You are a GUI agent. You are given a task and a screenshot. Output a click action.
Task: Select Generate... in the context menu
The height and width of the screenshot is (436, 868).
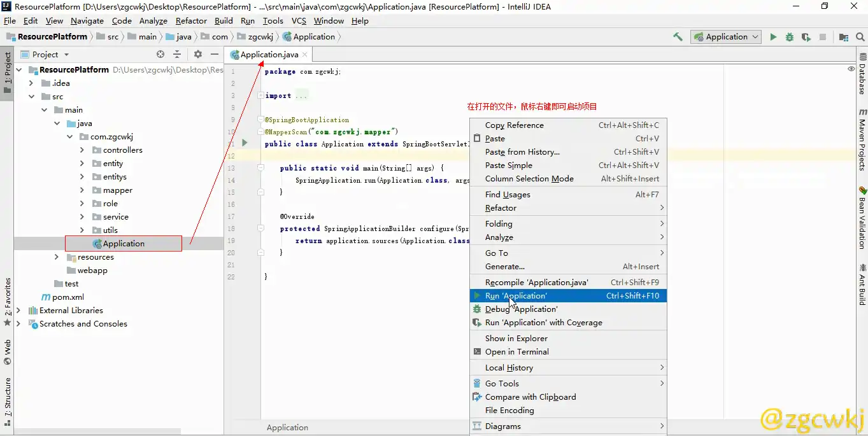tap(568, 267)
